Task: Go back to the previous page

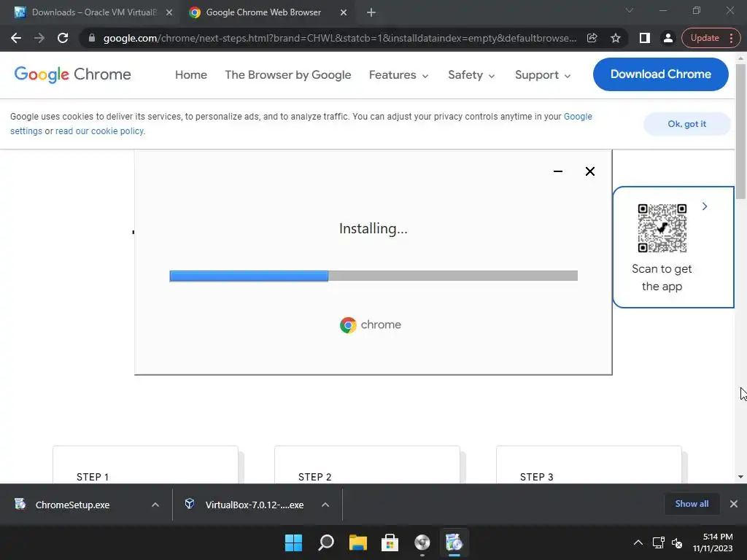Action: coord(16,38)
